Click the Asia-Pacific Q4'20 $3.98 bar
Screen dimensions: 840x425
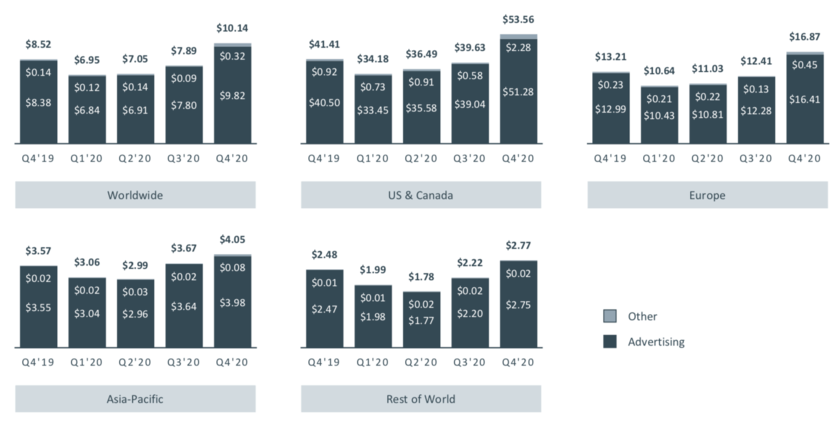click(x=232, y=302)
